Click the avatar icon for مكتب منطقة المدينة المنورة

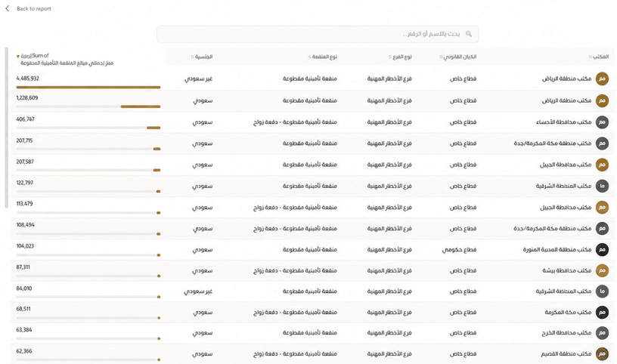(x=602, y=249)
